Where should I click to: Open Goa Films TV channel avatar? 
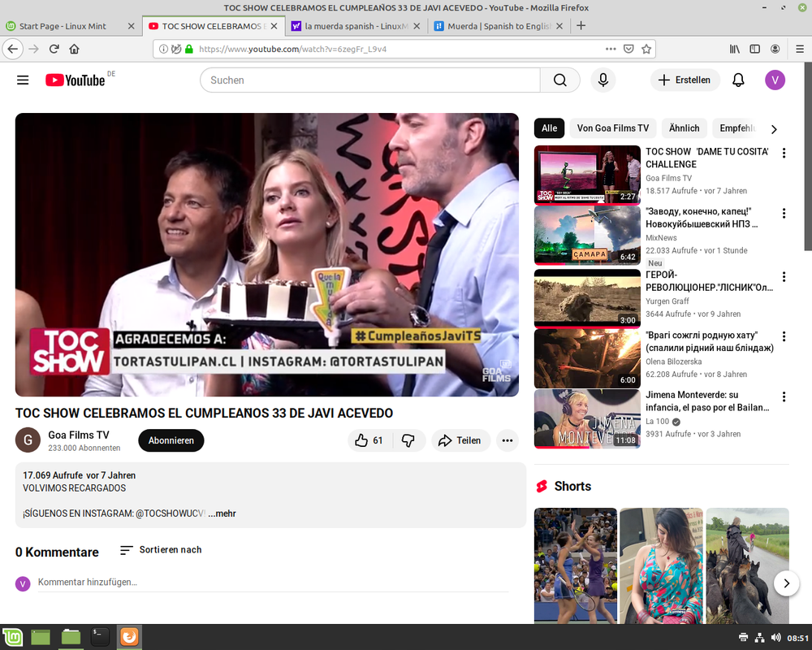tap(28, 440)
